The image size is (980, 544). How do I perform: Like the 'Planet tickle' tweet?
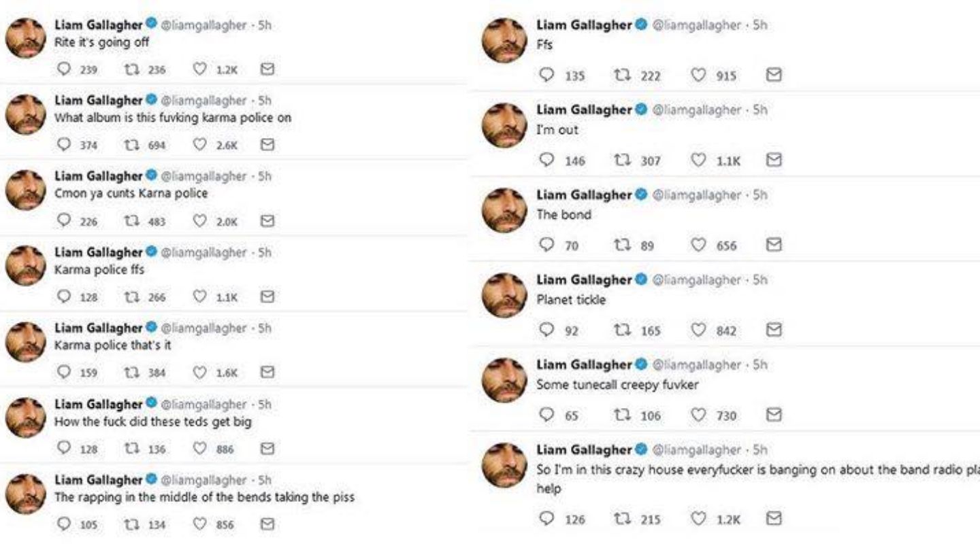click(x=699, y=330)
